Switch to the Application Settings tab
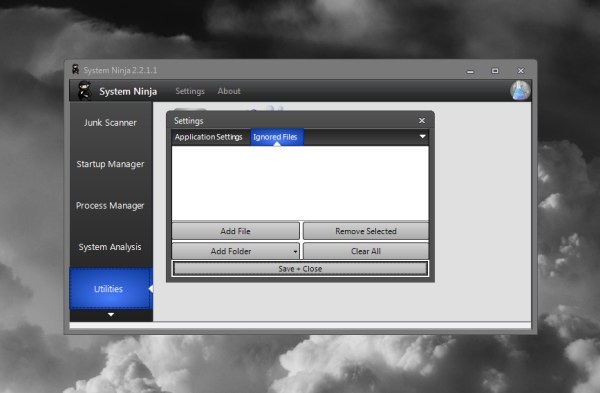 (209, 137)
